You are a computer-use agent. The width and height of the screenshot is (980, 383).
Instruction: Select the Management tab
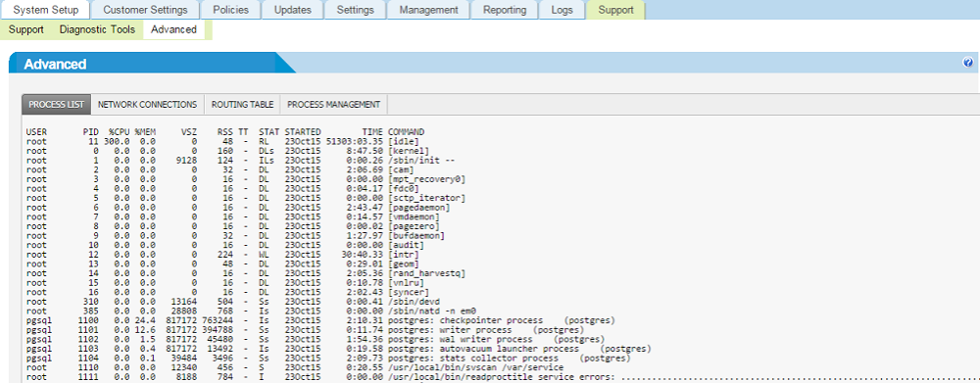point(429,10)
